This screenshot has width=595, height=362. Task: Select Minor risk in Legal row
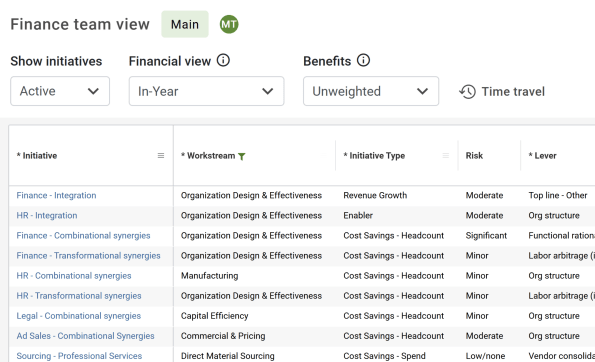[477, 316]
